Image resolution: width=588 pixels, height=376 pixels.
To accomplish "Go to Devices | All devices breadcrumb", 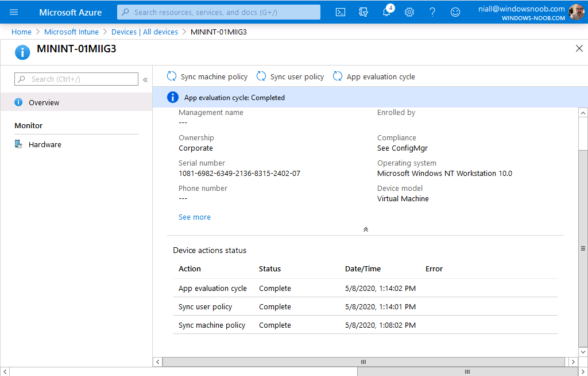I will pos(145,32).
